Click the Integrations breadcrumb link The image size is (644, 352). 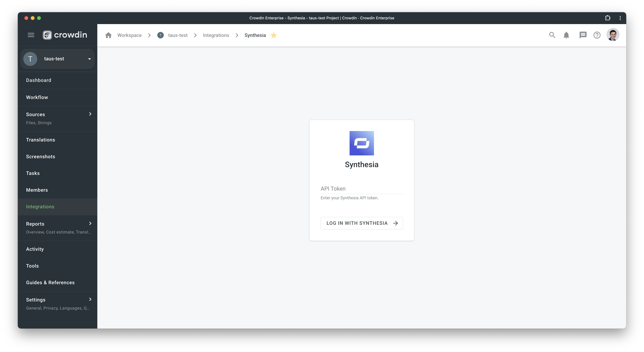pos(216,35)
